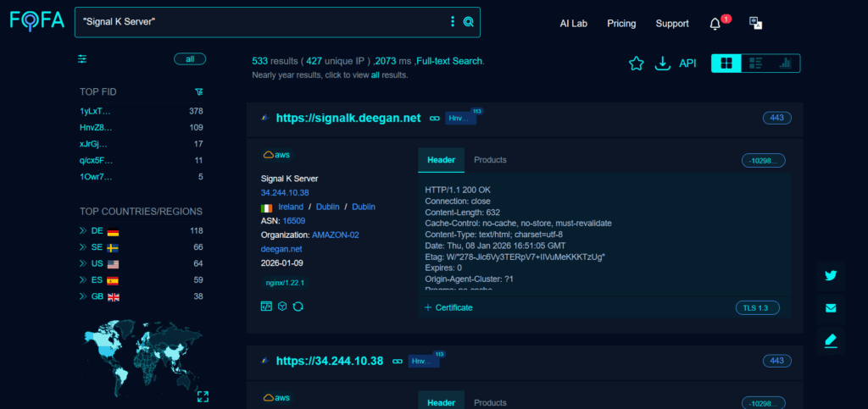This screenshot has height=409, width=868.
Task: Click Hnv… FID tag on first result
Action: [460, 119]
